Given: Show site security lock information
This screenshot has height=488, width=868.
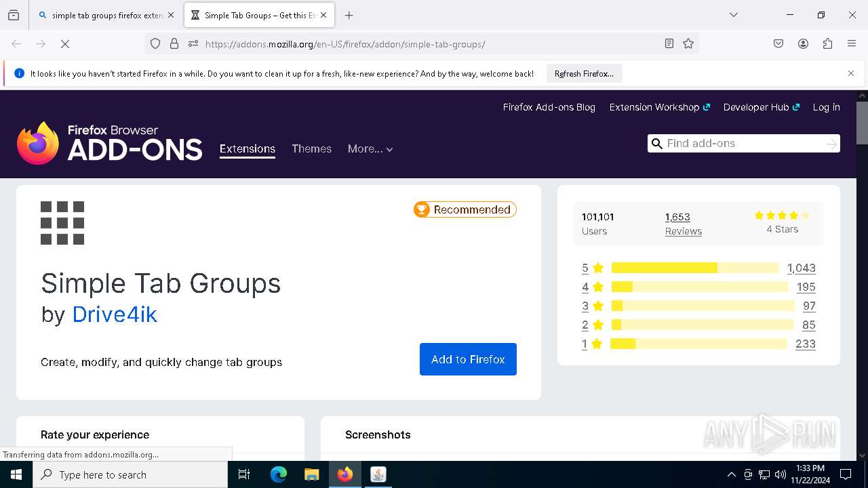Looking at the screenshot, I should [x=174, y=44].
